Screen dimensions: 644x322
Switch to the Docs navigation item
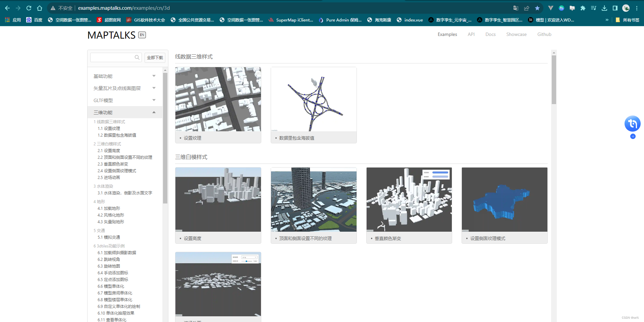490,34
